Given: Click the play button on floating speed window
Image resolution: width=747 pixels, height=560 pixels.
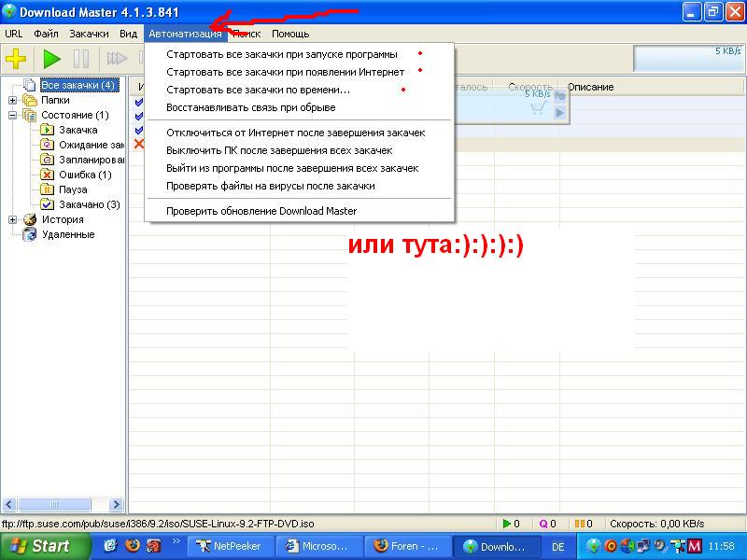Looking at the screenshot, I should click(x=559, y=112).
